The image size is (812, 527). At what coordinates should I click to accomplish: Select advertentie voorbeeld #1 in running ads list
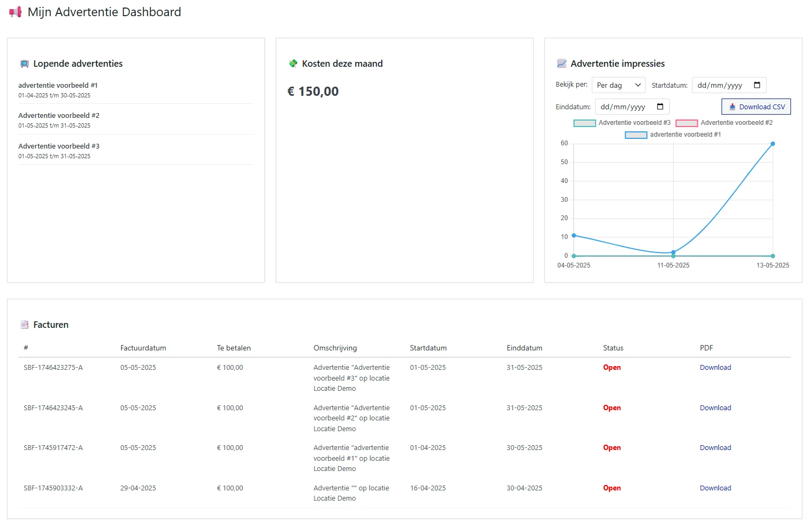[x=58, y=86]
